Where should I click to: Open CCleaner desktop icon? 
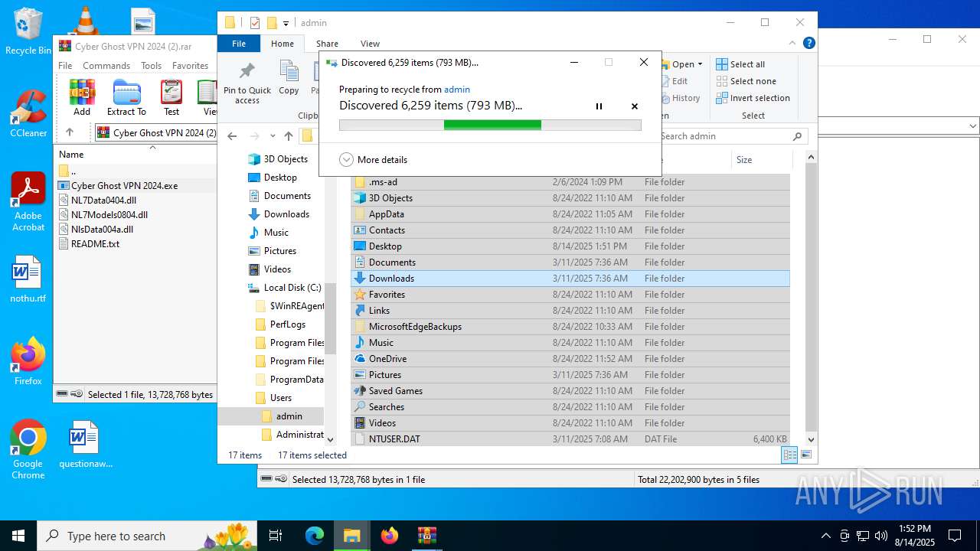pyautogui.click(x=28, y=113)
